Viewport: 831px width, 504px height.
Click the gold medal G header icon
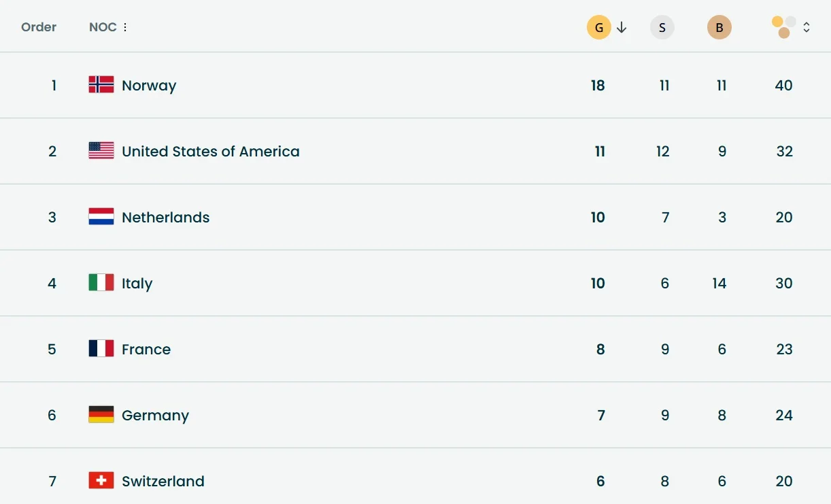598,27
